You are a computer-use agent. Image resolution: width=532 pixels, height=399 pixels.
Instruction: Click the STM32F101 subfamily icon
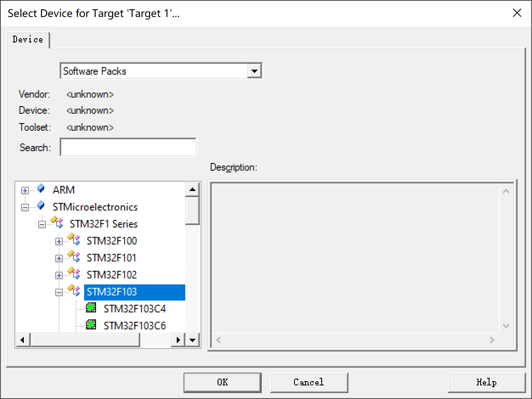(74, 257)
